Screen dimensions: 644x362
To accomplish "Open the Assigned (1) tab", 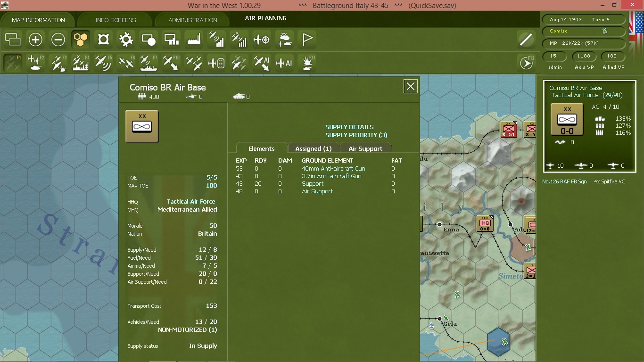I will pyautogui.click(x=314, y=148).
